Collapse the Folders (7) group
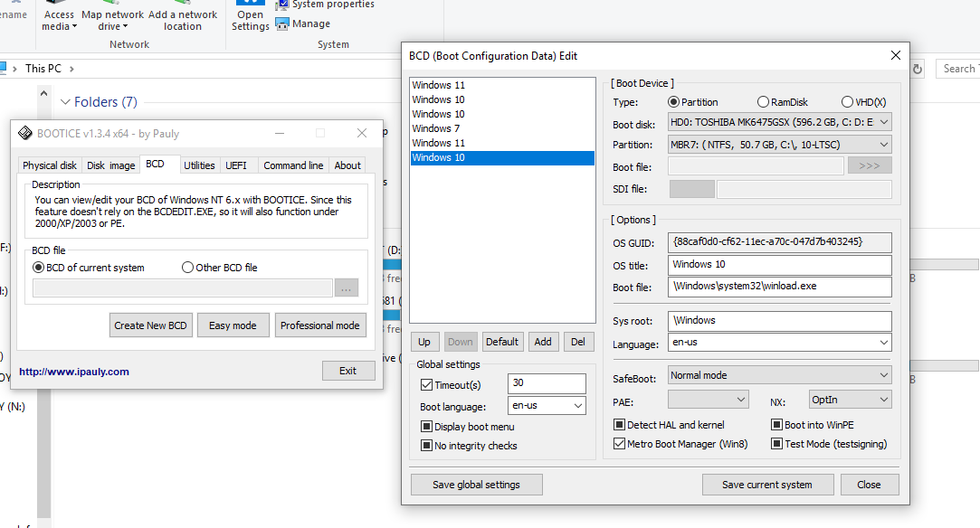Image resolution: width=980 pixels, height=528 pixels. (65, 102)
